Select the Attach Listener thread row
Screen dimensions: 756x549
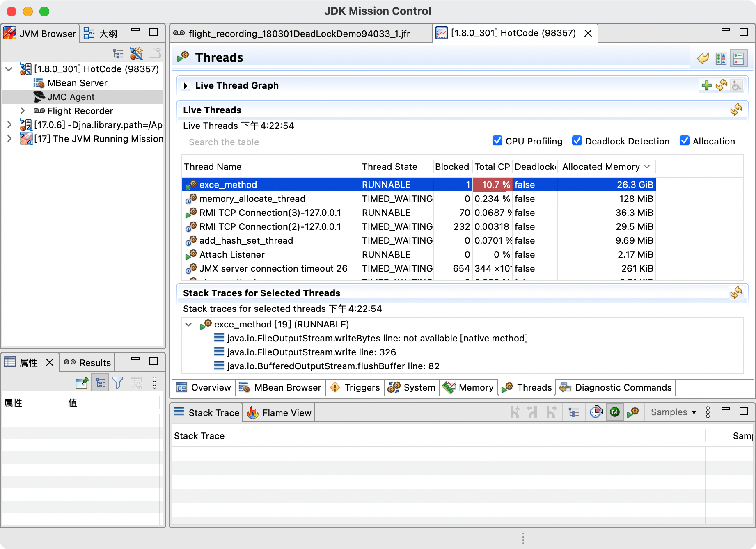click(x=419, y=254)
